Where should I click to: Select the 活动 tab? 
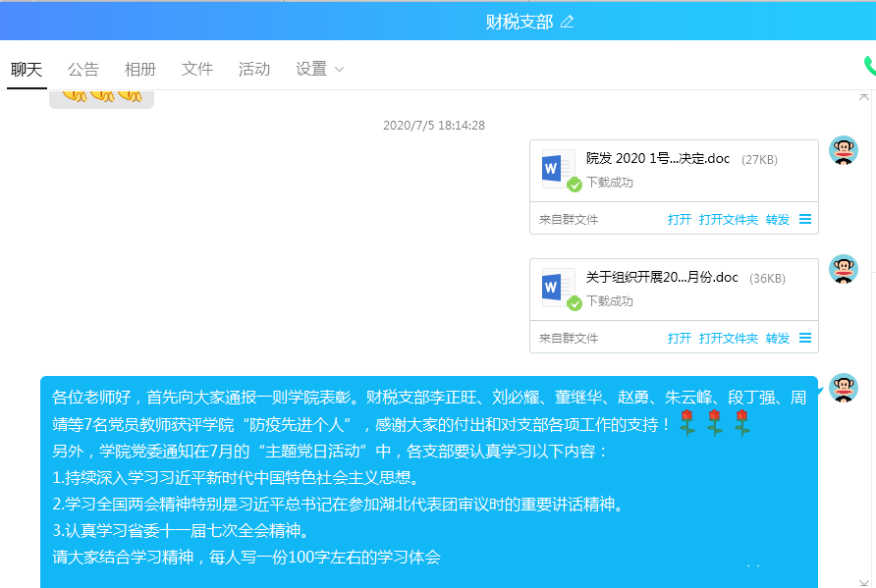(x=254, y=69)
